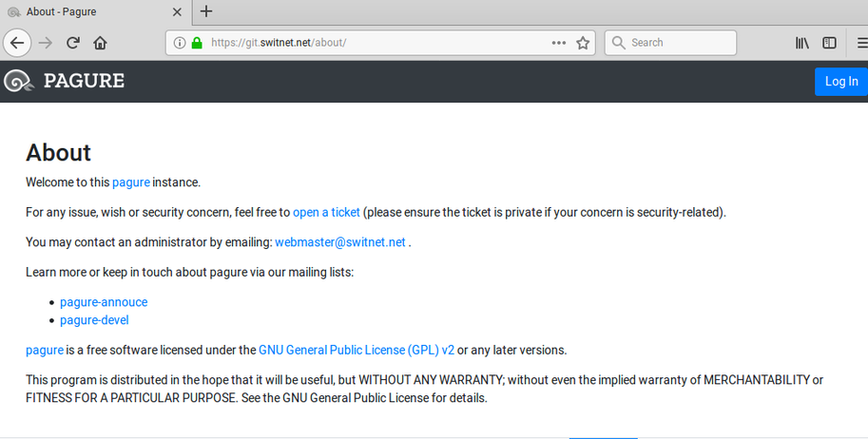868x439 pixels.
Task: Close the About - Pagure tab
Action: click(x=177, y=11)
